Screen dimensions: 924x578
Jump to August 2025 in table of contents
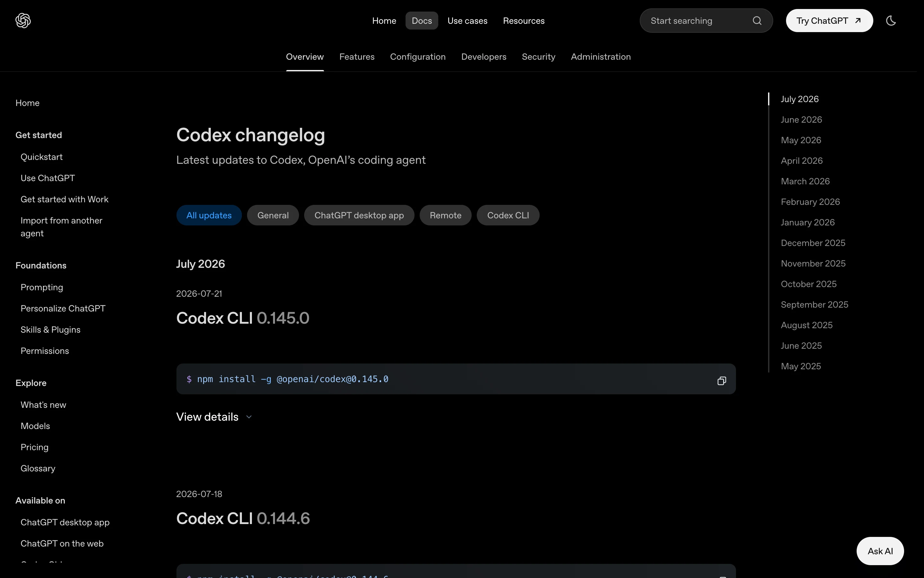[806, 325]
